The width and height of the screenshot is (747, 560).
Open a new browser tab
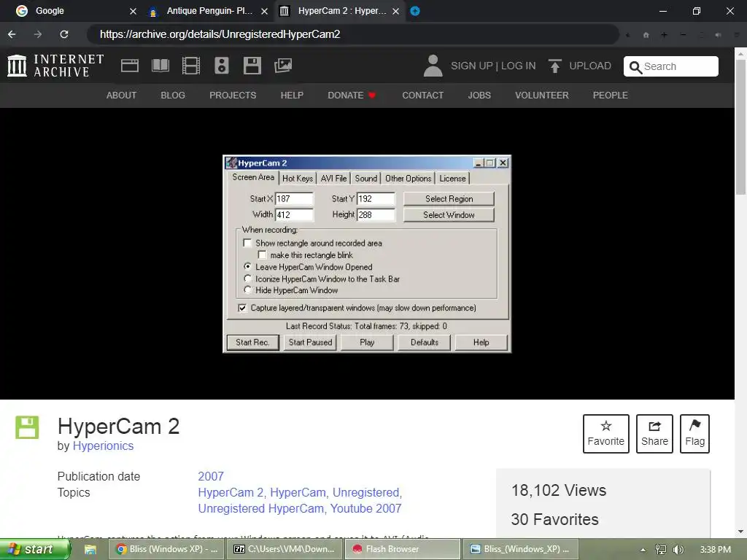(x=415, y=11)
